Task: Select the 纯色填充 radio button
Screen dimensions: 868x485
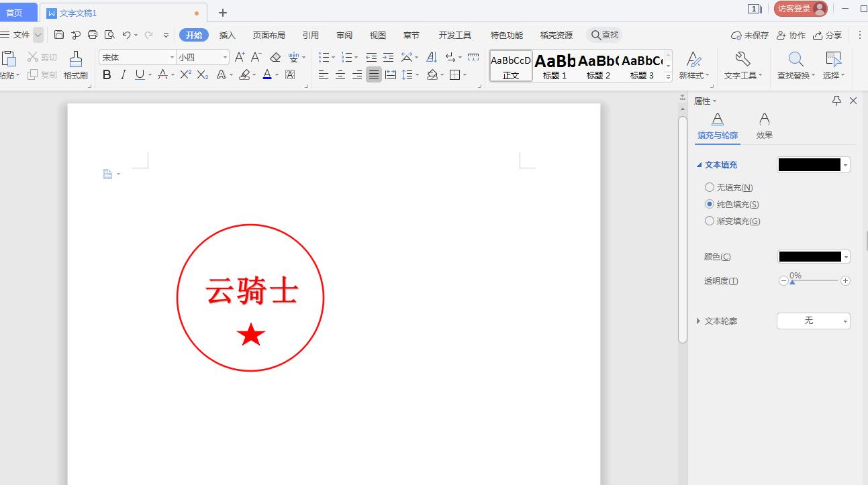Action: 710,204
